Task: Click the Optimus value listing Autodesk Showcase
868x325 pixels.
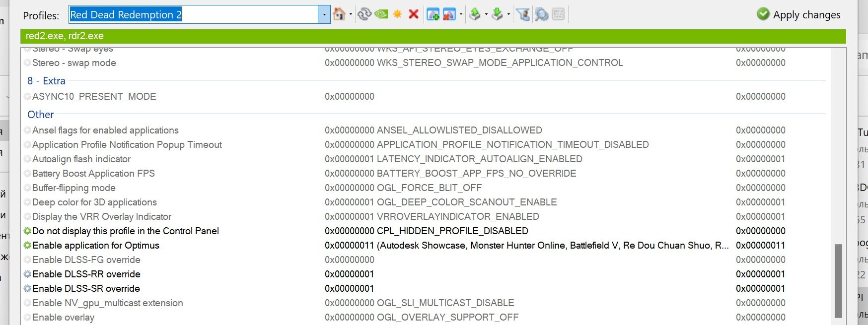Action: pos(527,245)
